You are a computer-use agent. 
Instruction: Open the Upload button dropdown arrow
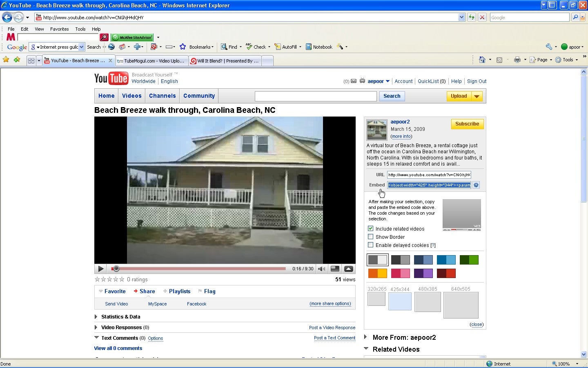[477, 96]
